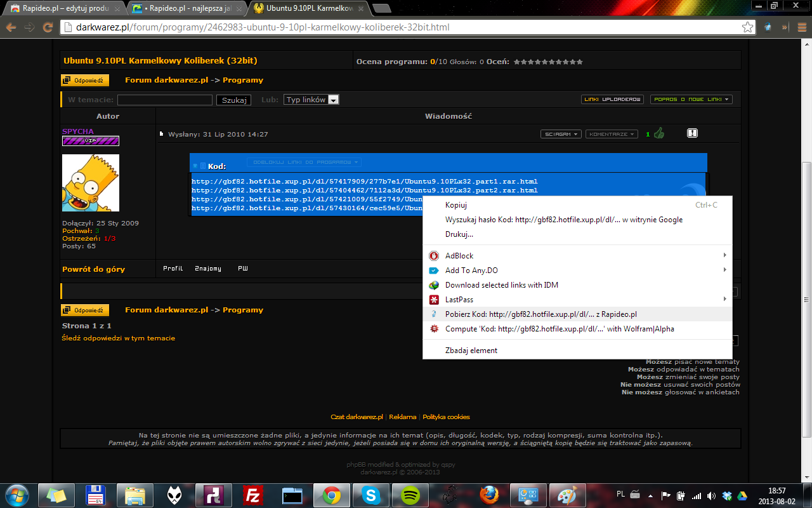Open FileZilla from the taskbar
Screen dimensions: 812x508
tap(253, 495)
